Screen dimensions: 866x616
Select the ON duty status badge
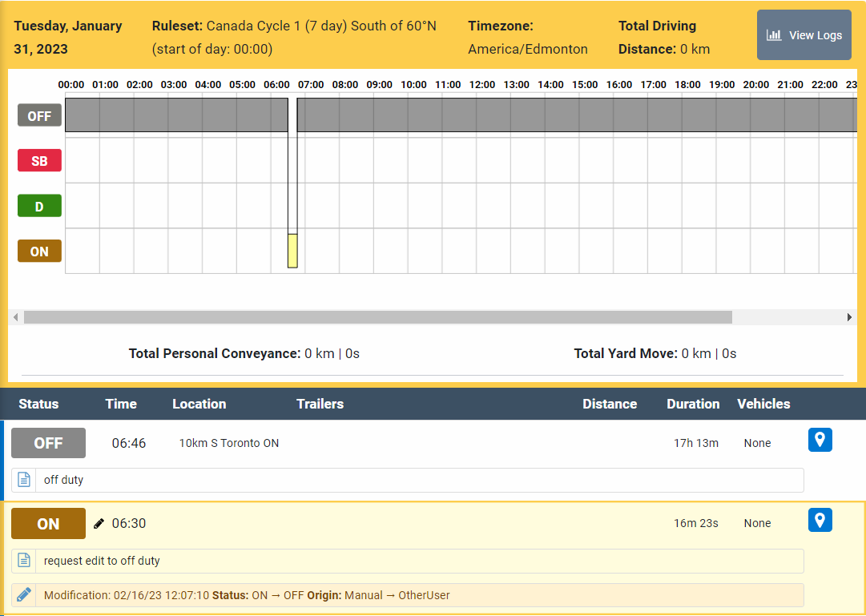pos(39,251)
